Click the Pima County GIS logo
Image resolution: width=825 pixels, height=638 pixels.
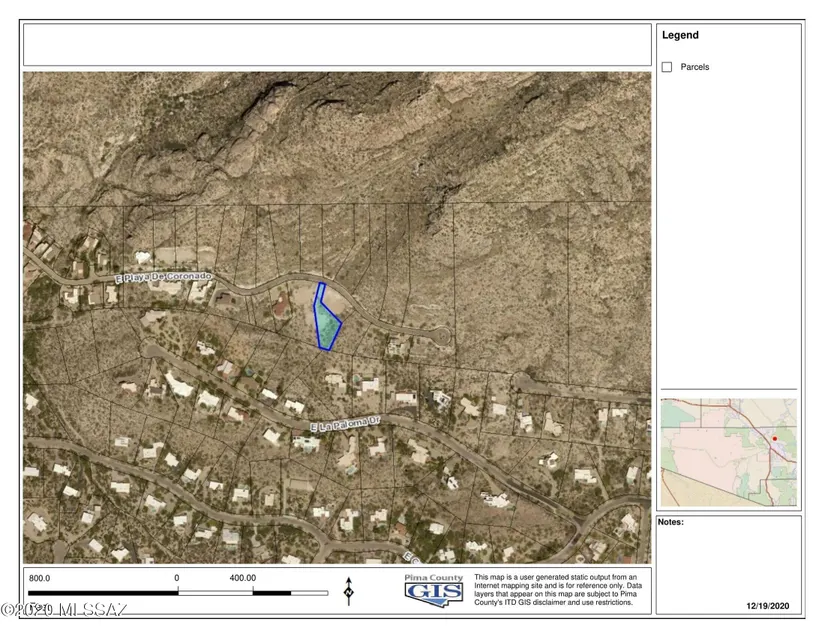[x=434, y=589]
